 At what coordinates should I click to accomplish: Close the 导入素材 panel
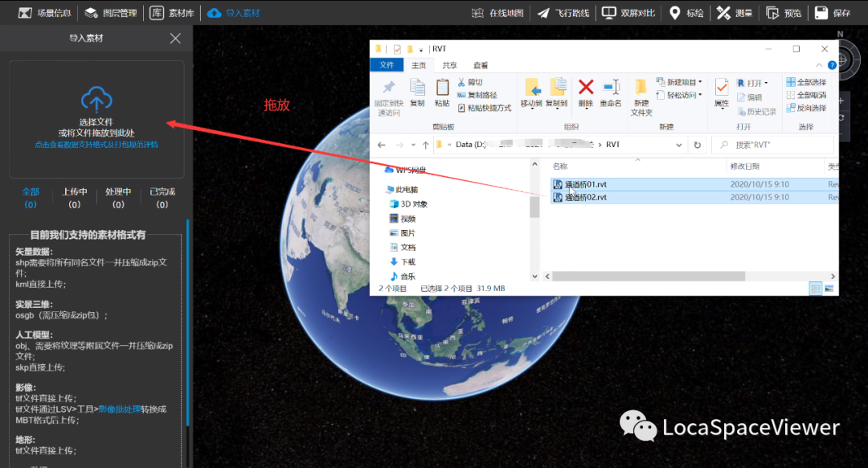tap(175, 39)
